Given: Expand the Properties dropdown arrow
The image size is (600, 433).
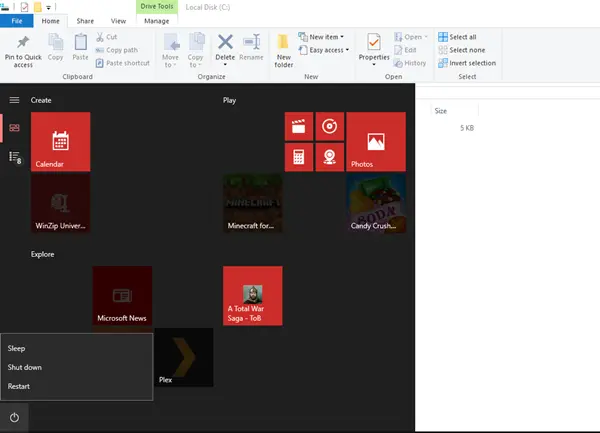Looking at the screenshot, I should pos(374,65).
